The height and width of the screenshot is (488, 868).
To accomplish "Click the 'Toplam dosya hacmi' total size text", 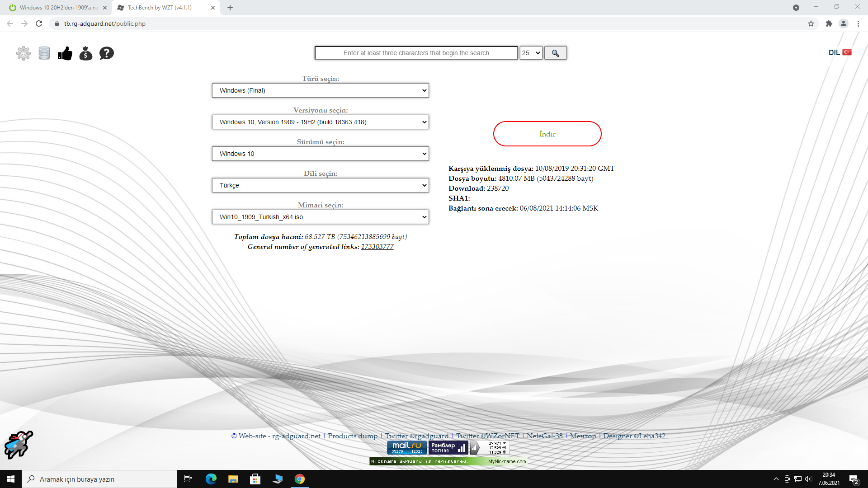I will pos(321,237).
